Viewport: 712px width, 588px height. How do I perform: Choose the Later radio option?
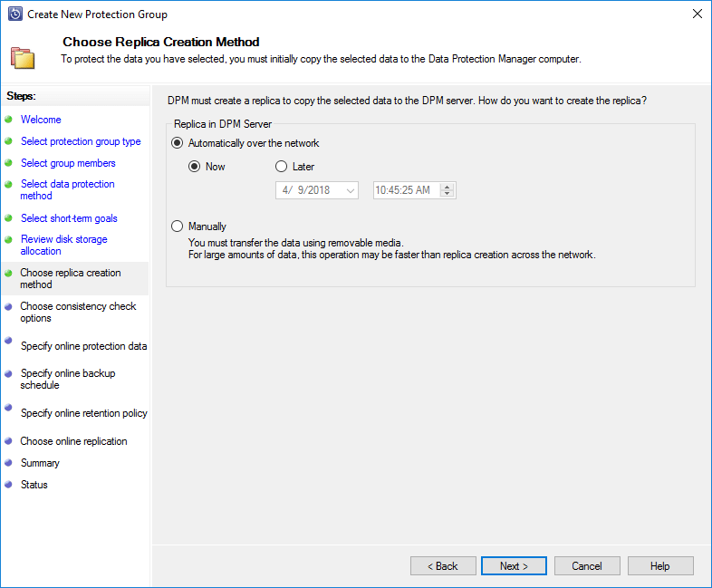click(282, 167)
